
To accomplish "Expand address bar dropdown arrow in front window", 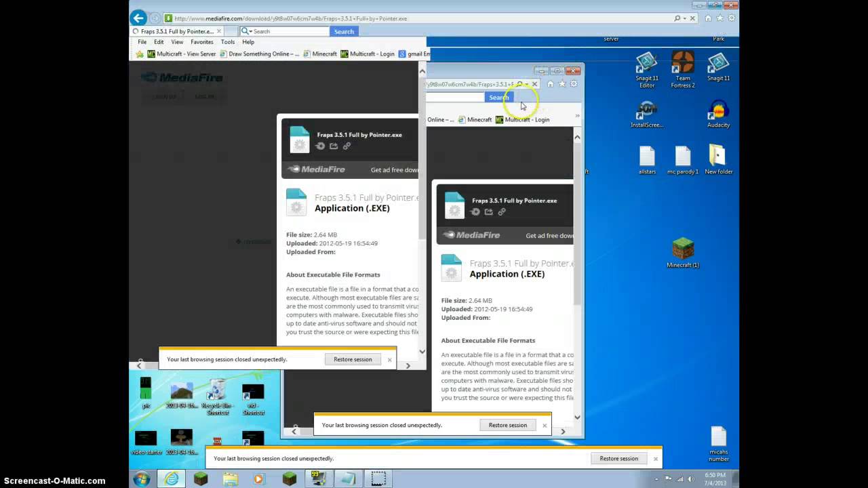I will coord(527,84).
